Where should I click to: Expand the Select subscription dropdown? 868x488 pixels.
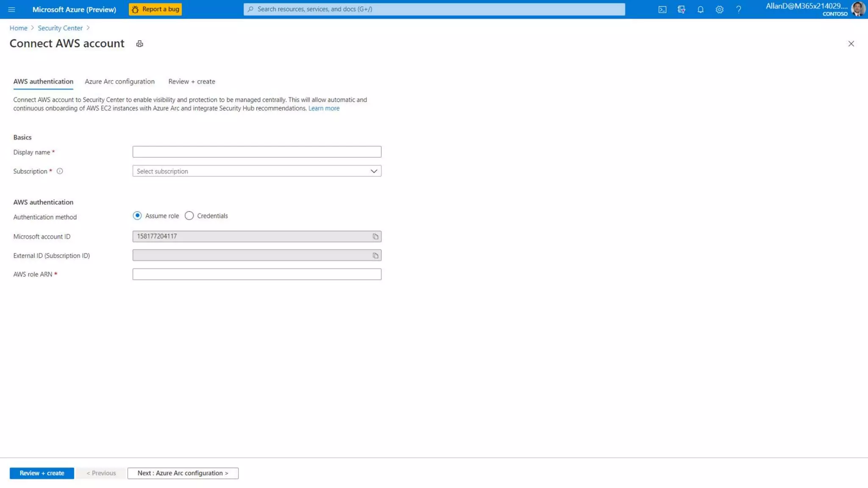click(256, 171)
